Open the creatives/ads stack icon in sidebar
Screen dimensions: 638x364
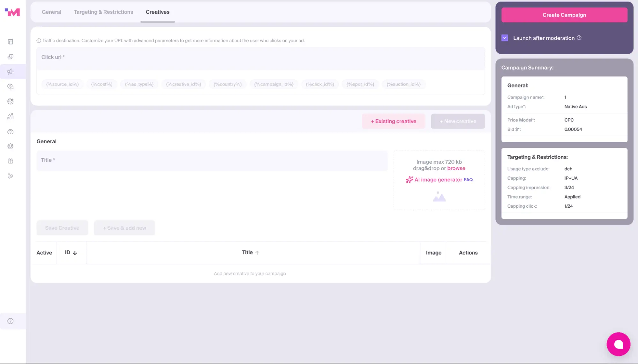pyautogui.click(x=11, y=57)
